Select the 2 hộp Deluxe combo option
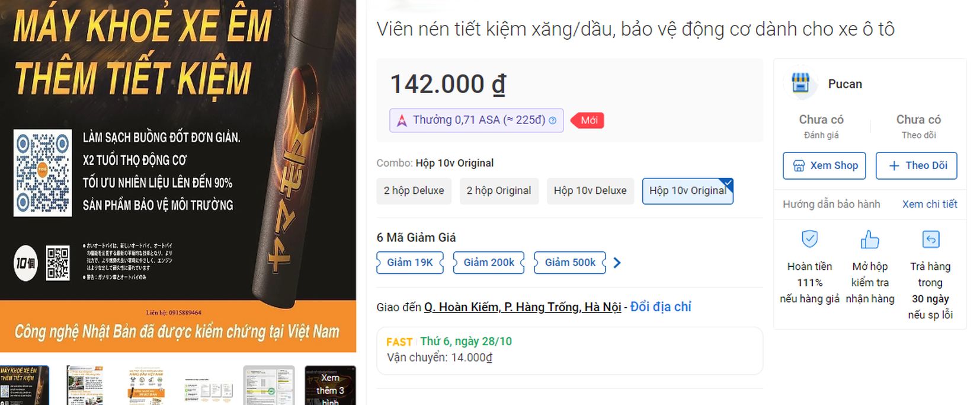Screen dimensions: 980x405 pyautogui.click(x=414, y=191)
